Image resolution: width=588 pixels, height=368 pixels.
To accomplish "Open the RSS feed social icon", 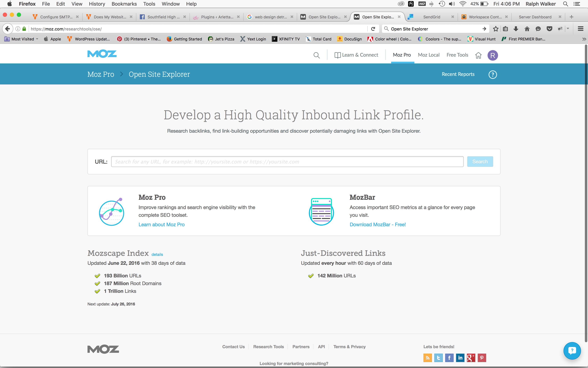I will pyautogui.click(x=427, y=357).
